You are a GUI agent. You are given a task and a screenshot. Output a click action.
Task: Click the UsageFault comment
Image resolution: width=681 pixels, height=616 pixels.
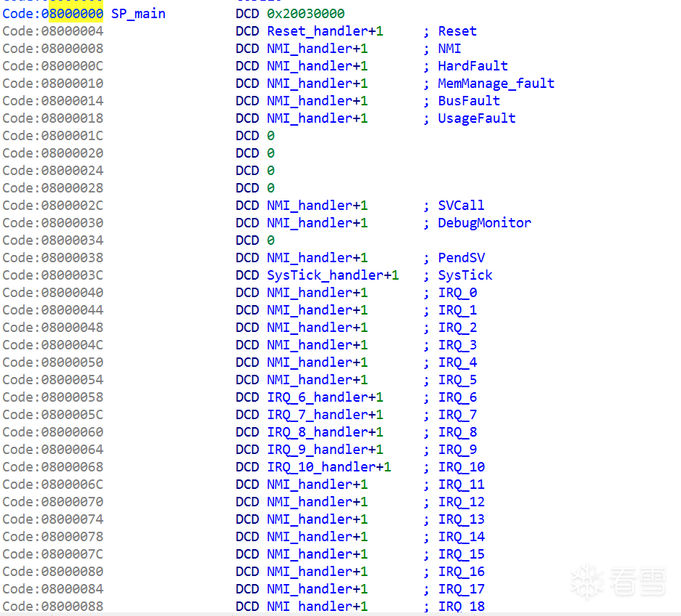[x=476, y=118]
